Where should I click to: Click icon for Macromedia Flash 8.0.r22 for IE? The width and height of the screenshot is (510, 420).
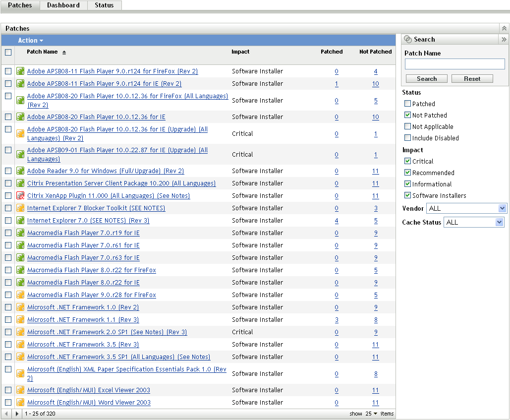coord(20,282)
